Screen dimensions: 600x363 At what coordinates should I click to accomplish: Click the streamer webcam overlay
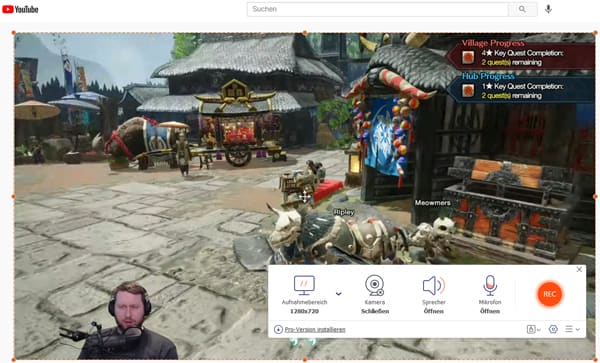(x=122, y=321)
